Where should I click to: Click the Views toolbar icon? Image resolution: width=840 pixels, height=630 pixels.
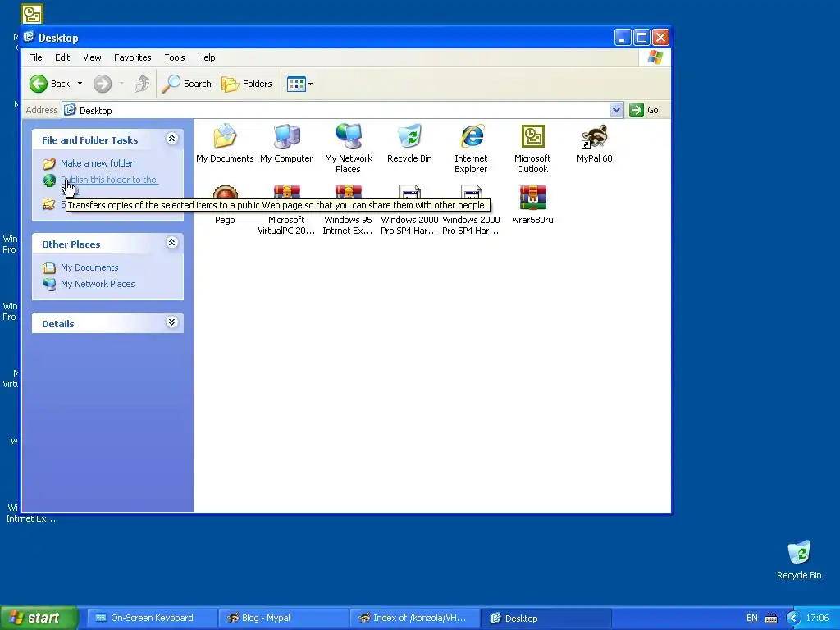click(296, 84)
